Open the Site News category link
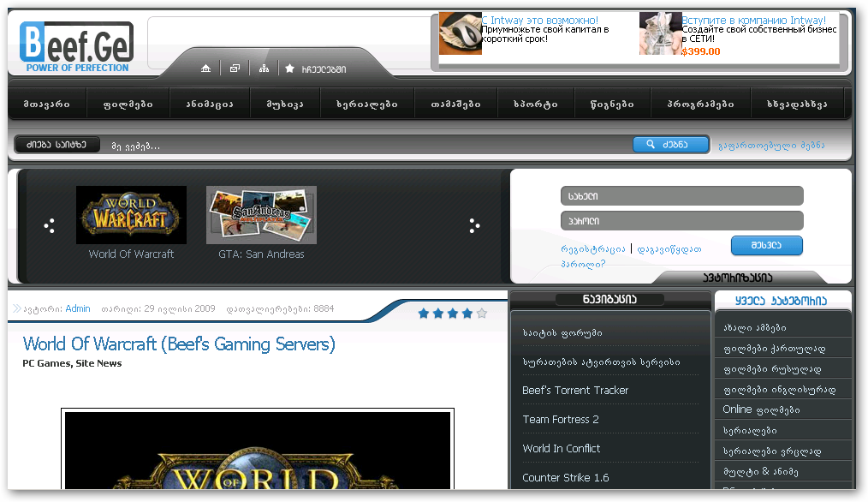The width and height of the screenshot is (868, 502). point(98,363)
